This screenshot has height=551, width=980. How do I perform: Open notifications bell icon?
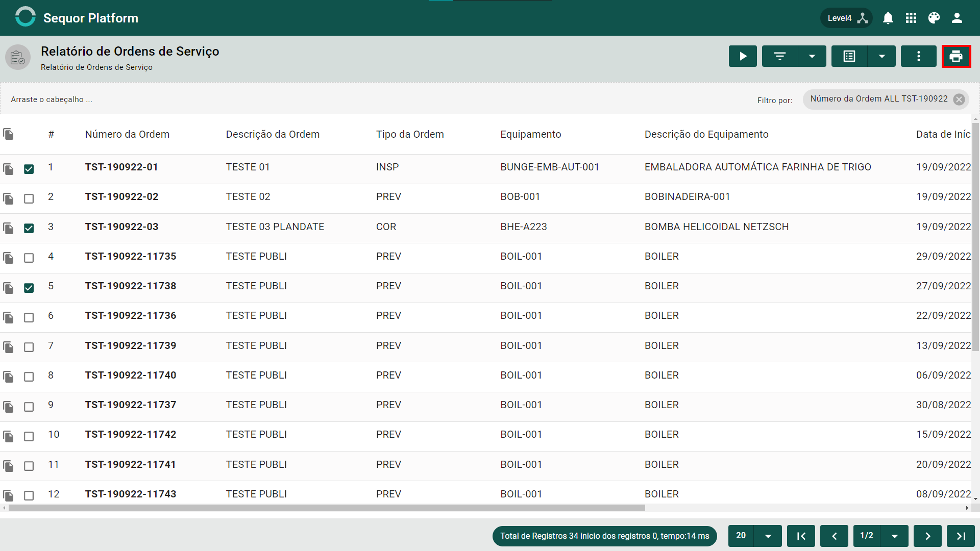[888, 18]
